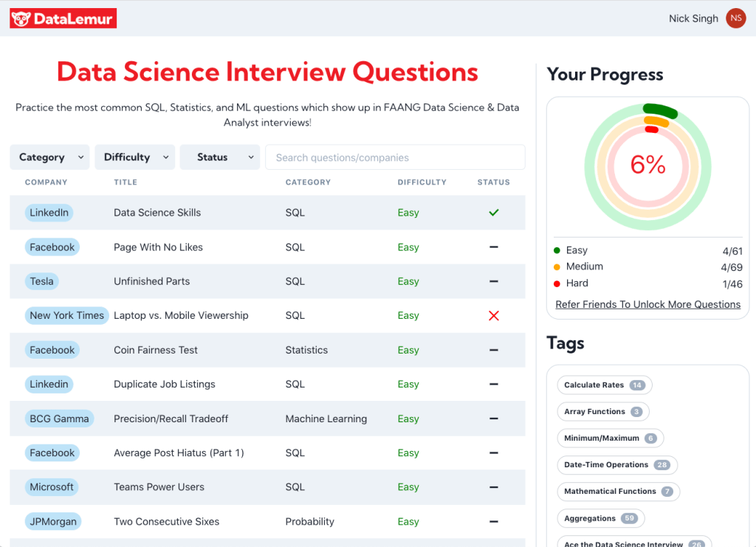The image size is (756, 547).
Task: Select the Array Functions tag
Action: tap(603, 412)
